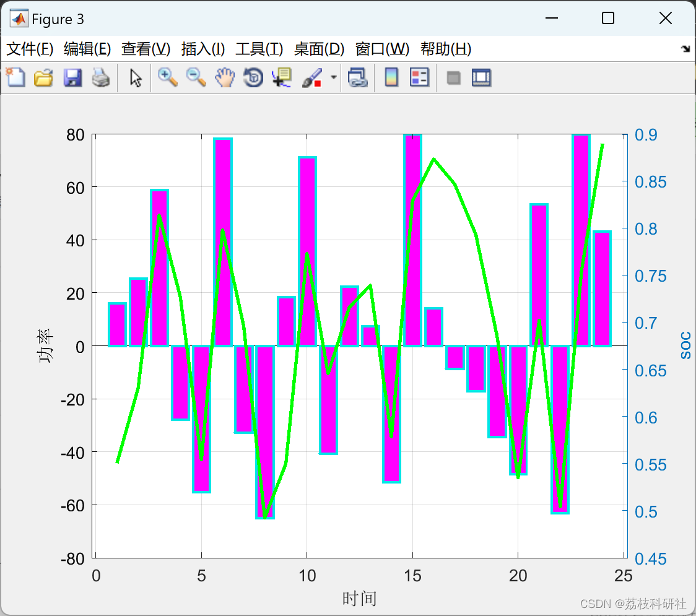This screenshot has width=696, height=616.
Task: Show plot tools and dock figure
Action: [481, 77]
